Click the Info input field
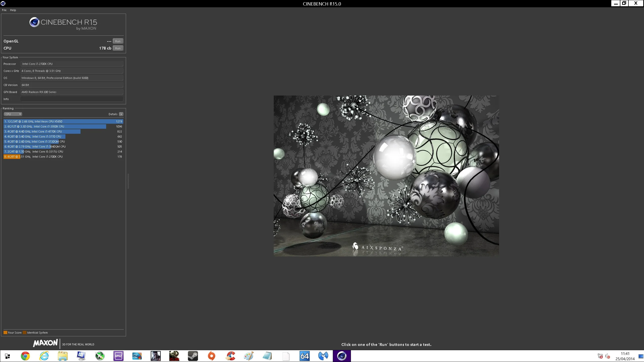Image resolution: width=644 pixels, height=362 pixels. coord(72,99)
